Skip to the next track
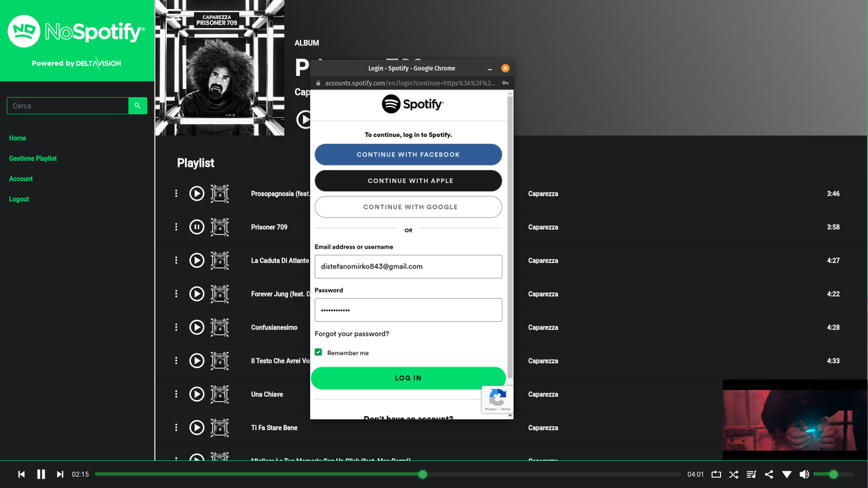868x488 pixels. 60,474
